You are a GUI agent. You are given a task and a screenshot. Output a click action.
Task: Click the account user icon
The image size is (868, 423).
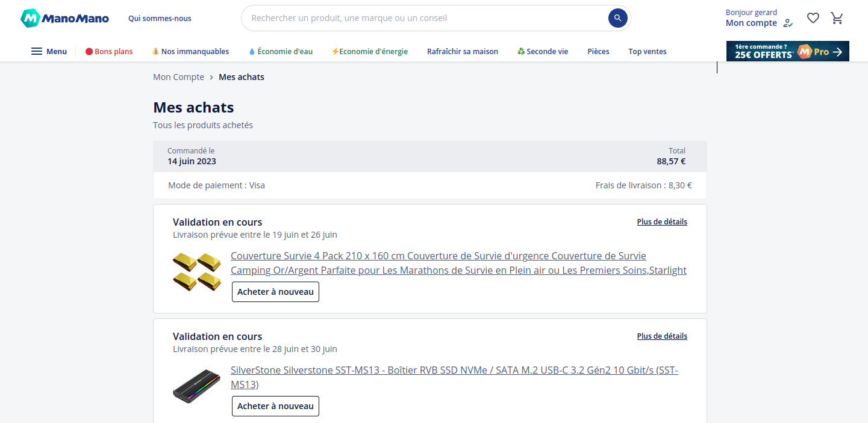788,23
